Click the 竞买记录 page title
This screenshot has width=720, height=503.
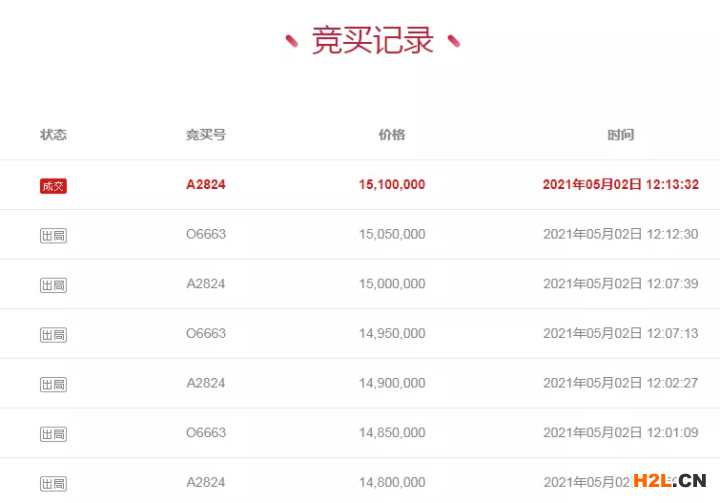[x=373, y=41]
